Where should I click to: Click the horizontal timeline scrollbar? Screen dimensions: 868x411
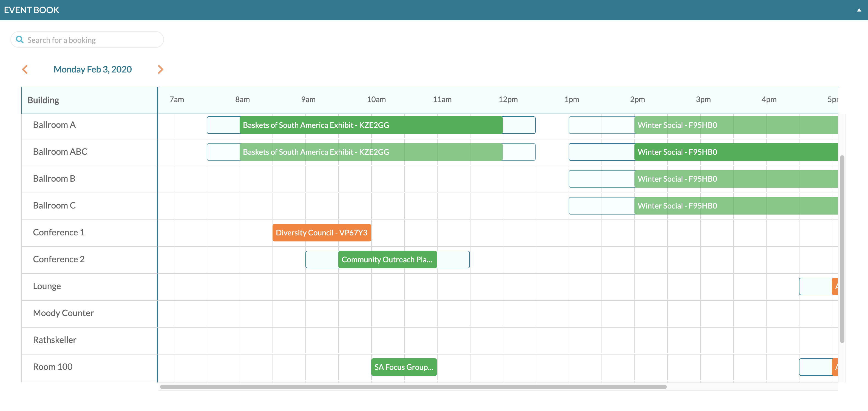click(413, 387)
